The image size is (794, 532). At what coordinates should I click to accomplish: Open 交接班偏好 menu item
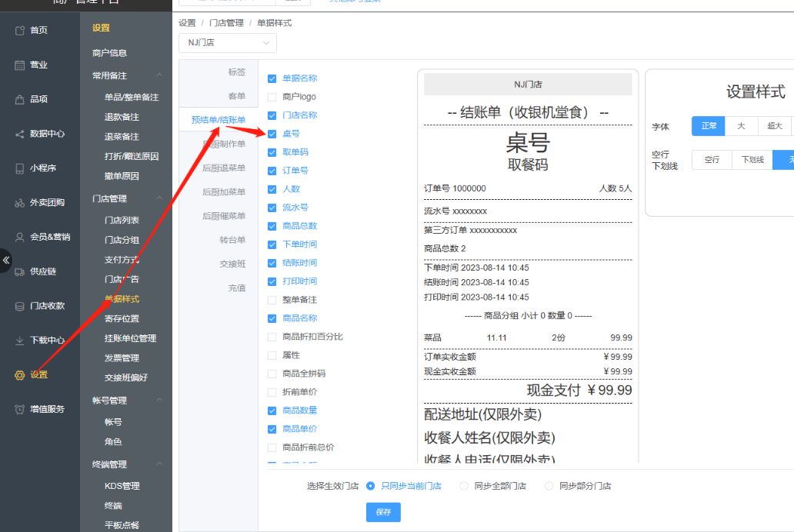tap(126, 377)
